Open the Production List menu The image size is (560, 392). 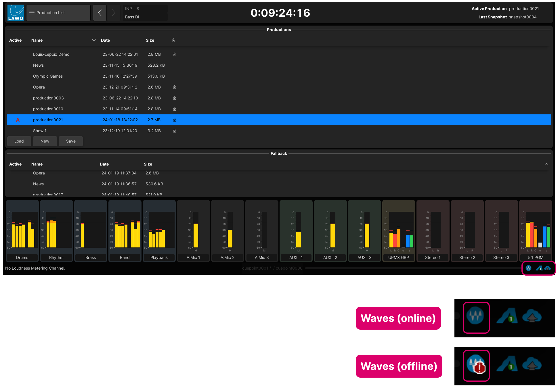[58, 13]
